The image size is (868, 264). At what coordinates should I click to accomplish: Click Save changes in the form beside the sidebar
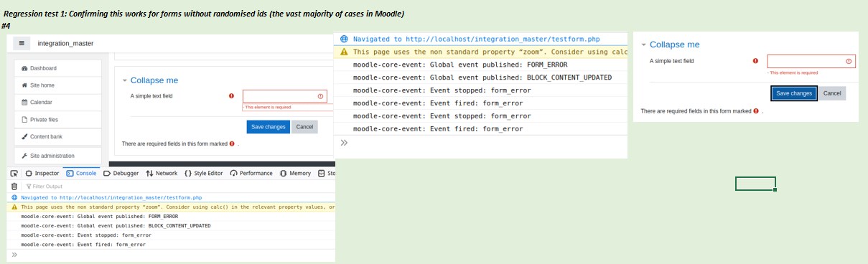coord(269,127)
